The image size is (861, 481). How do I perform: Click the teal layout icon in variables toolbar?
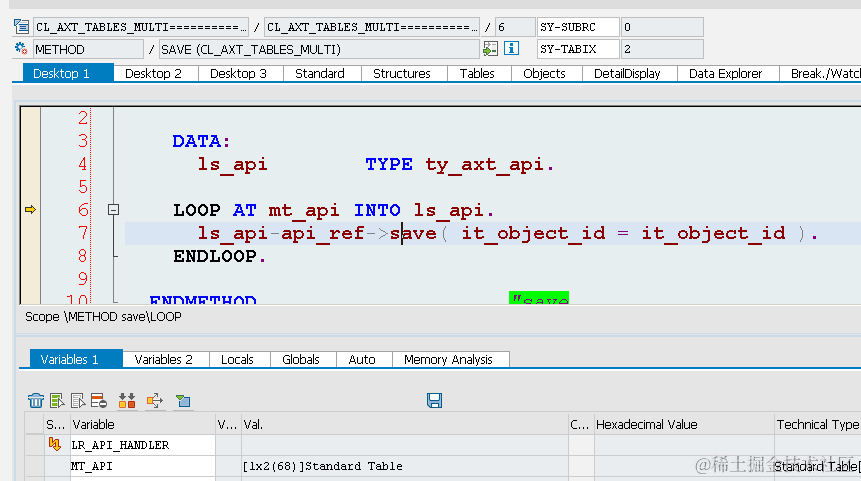(x=183, y=401)
